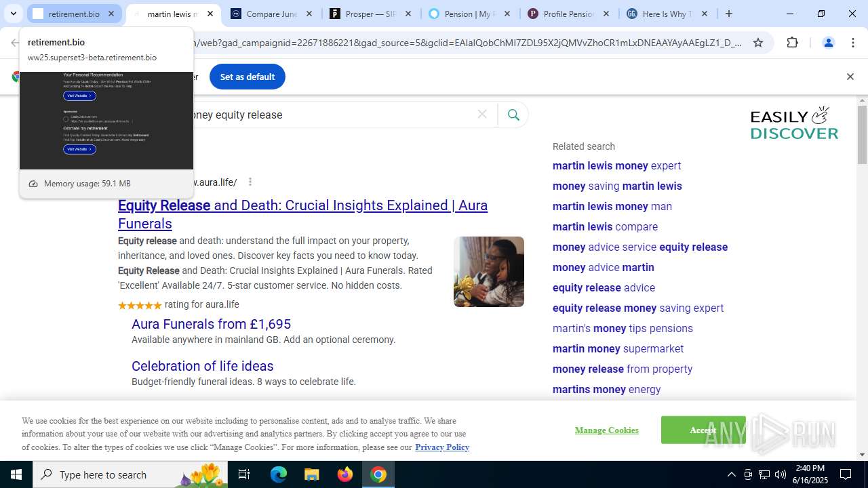Screen dimensions: 868x488
Task: Close the Pension | My tab
Action: (x=507, y=14)
